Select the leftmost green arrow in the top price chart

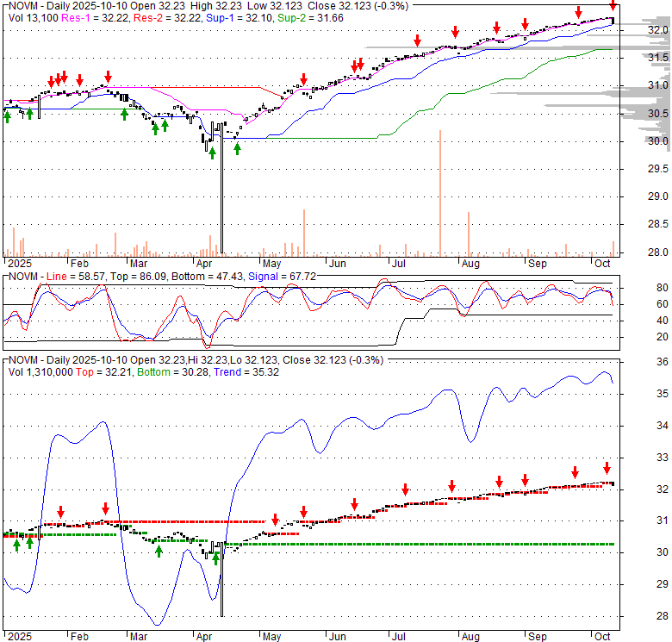tap(7, 115)
